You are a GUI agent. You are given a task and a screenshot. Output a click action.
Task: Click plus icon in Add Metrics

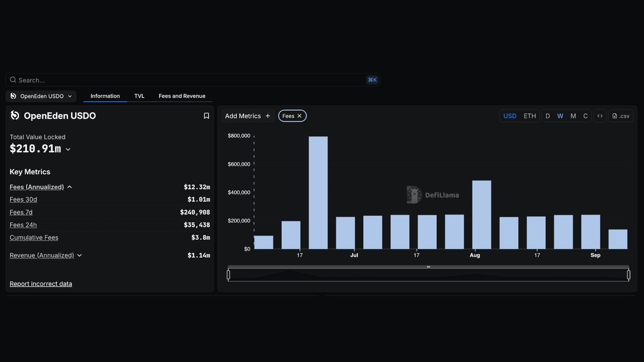[x=268, y=116]
